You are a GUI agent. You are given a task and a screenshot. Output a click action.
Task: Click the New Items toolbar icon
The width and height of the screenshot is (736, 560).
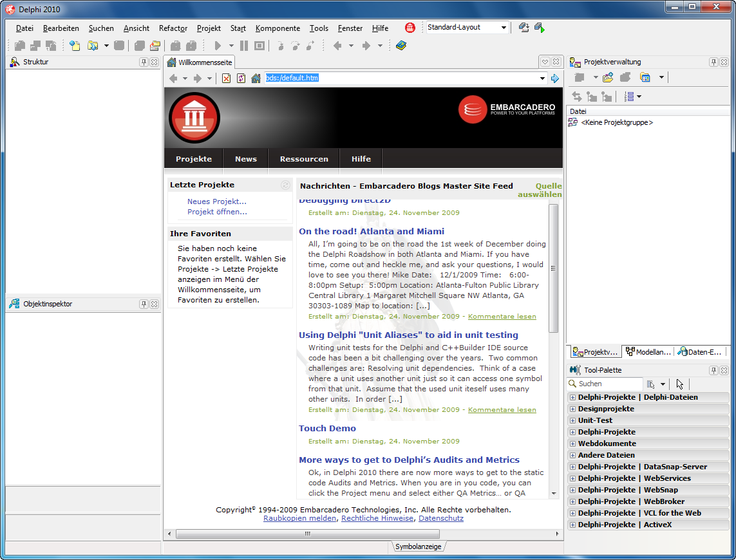tap(75, 46)
